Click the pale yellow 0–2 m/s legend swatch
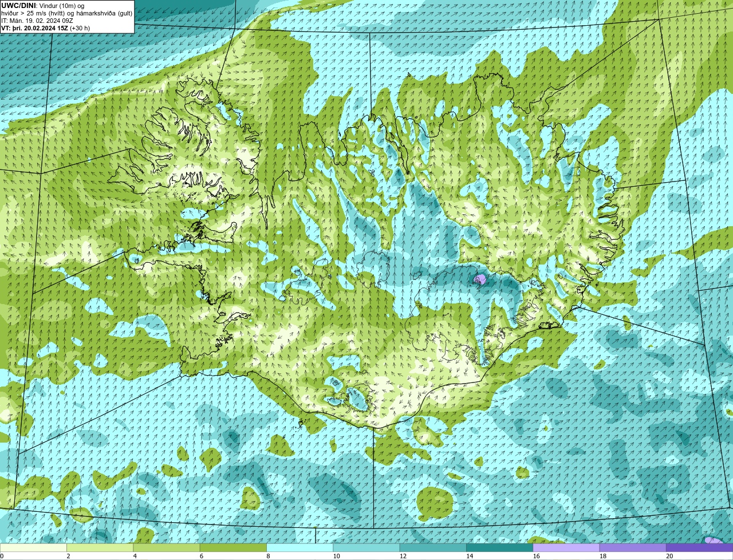 click(33, 547)
